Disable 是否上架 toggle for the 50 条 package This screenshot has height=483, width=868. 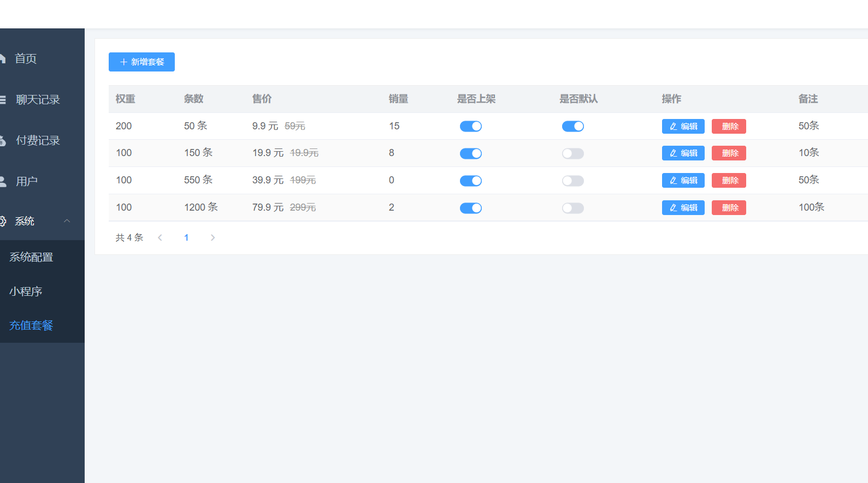click(470, 127)
